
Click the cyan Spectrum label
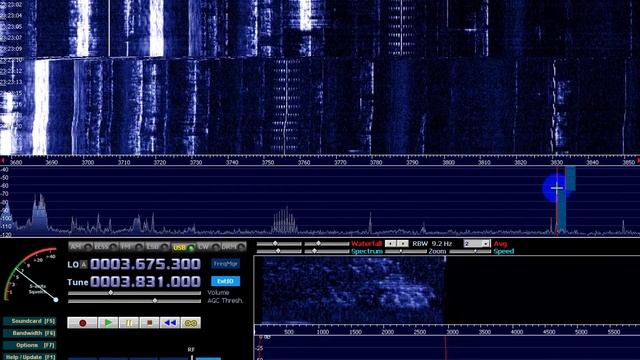pyautogui.click(x=367, y=251)
